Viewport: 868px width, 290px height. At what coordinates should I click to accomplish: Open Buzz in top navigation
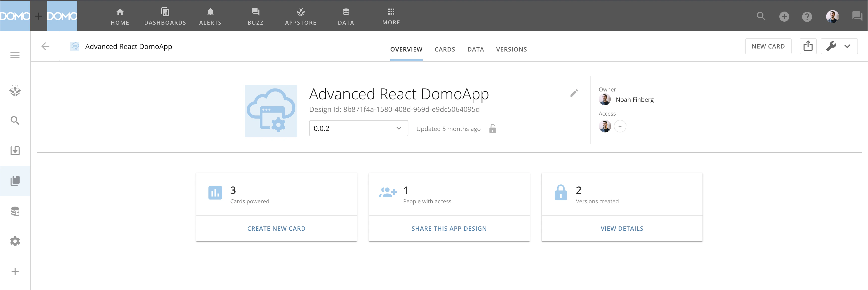(255, 17)
